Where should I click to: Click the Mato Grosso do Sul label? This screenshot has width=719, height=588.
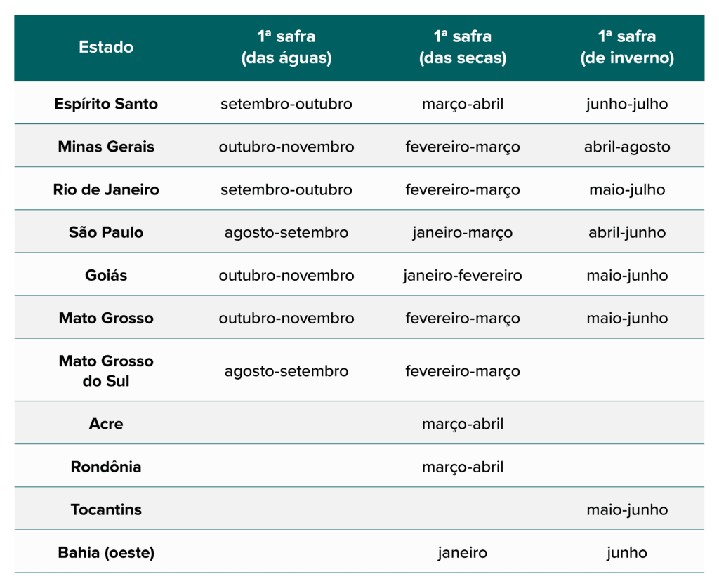click(x=106, y=370)
